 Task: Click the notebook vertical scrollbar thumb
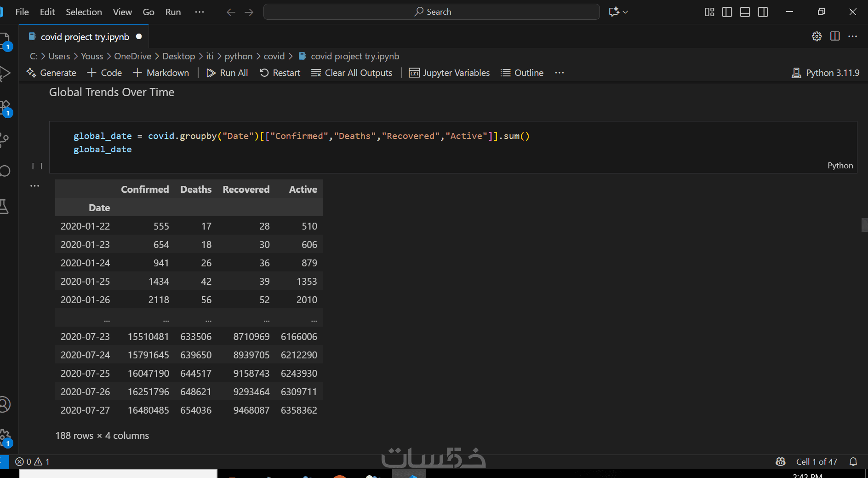tap(864, 225)
